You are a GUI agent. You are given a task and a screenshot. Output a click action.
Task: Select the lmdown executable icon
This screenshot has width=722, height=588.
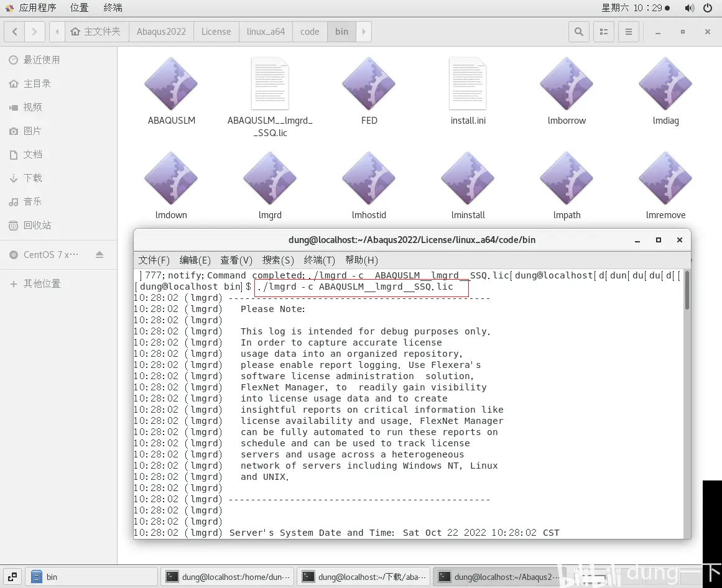point(171,178)
